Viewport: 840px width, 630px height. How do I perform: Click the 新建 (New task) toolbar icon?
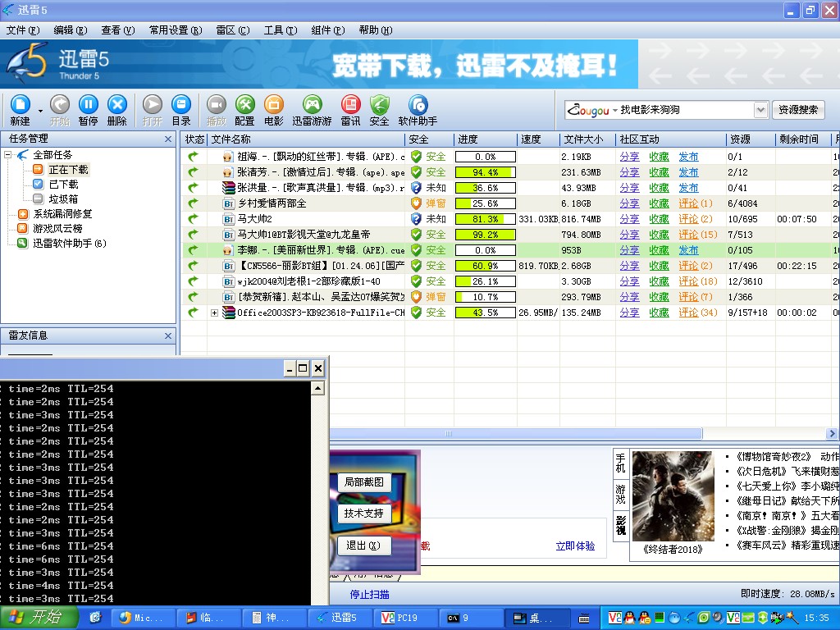20,105
